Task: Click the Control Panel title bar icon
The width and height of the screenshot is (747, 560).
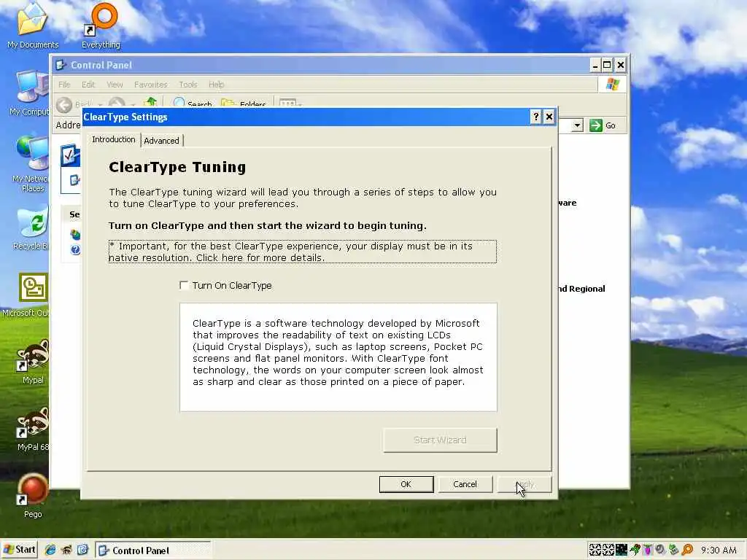Action: coord(60,65)
